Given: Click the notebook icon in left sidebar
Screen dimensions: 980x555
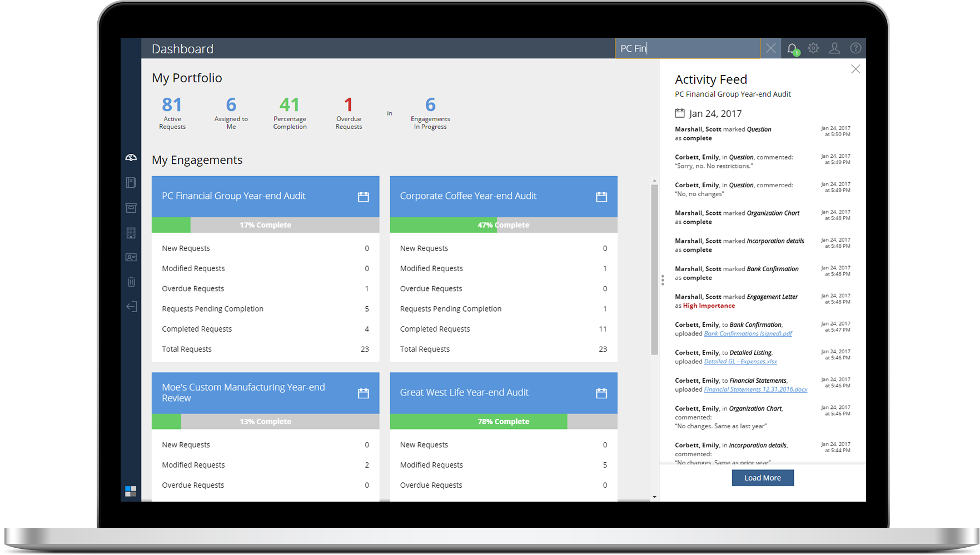Looking at the screenshot, I should [x=131, y=182].
